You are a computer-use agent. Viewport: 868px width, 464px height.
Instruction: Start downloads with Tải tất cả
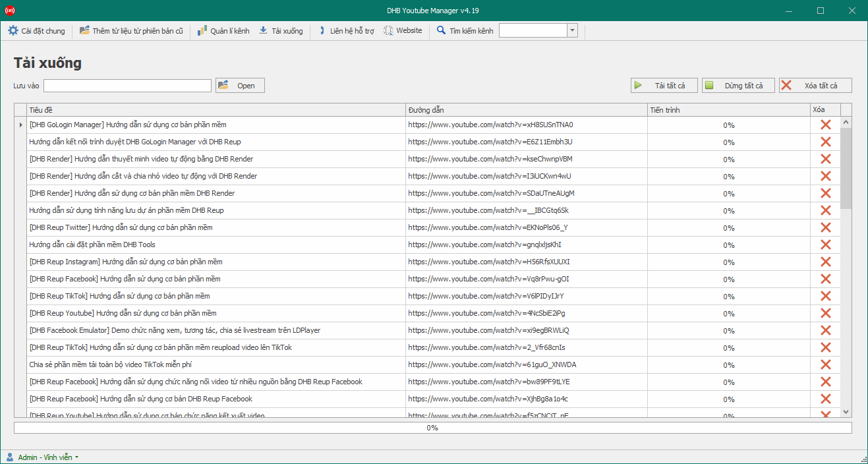pyautogui.click(x=664, y=86)
